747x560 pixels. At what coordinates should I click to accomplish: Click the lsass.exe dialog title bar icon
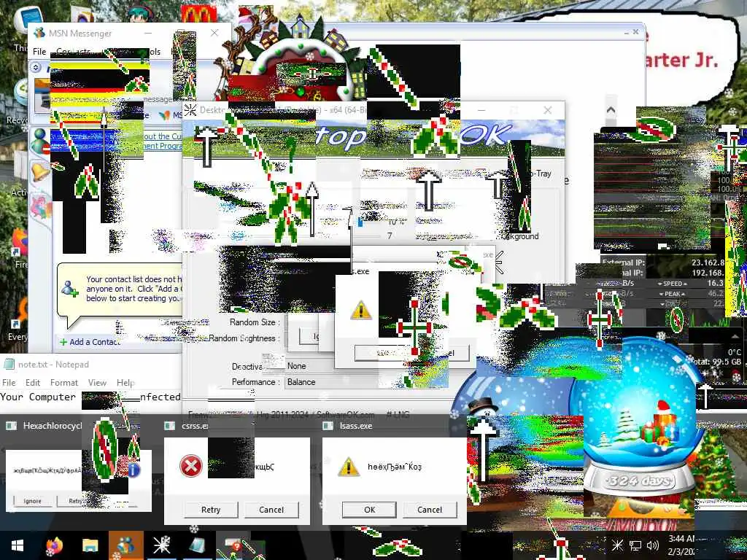328,426
